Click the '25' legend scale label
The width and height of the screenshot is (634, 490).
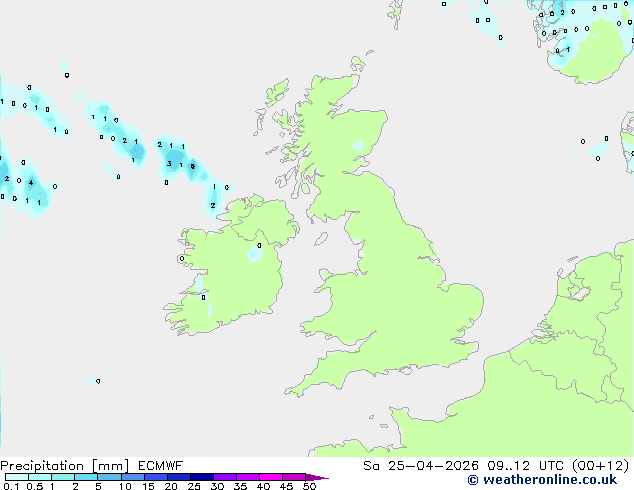[194, 486]
